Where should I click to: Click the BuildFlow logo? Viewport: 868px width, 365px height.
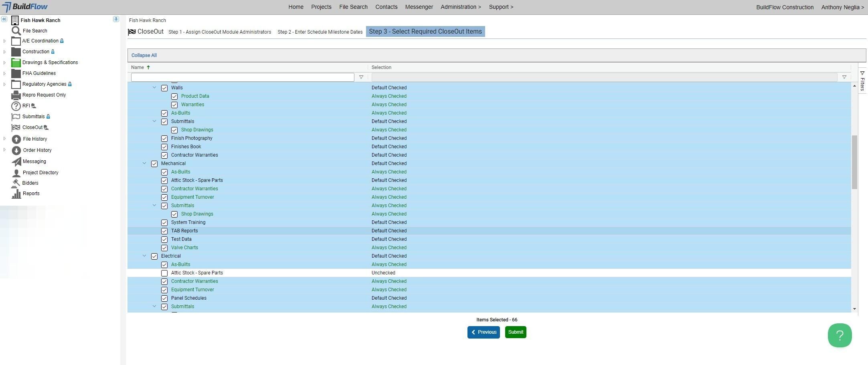pyautogui.click(x=25, y=7)
